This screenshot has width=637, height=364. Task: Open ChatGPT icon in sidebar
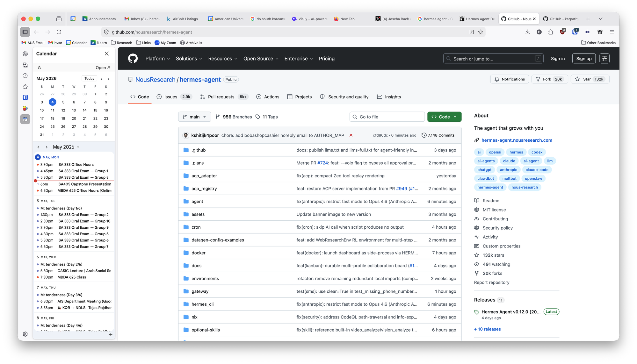pyautogui.click(x=25, y=54)
